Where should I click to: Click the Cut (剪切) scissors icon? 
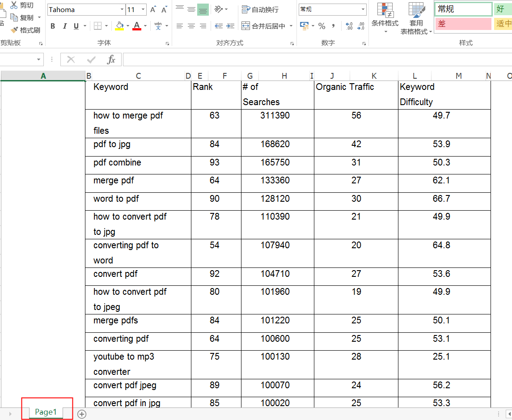coord(14,5)
